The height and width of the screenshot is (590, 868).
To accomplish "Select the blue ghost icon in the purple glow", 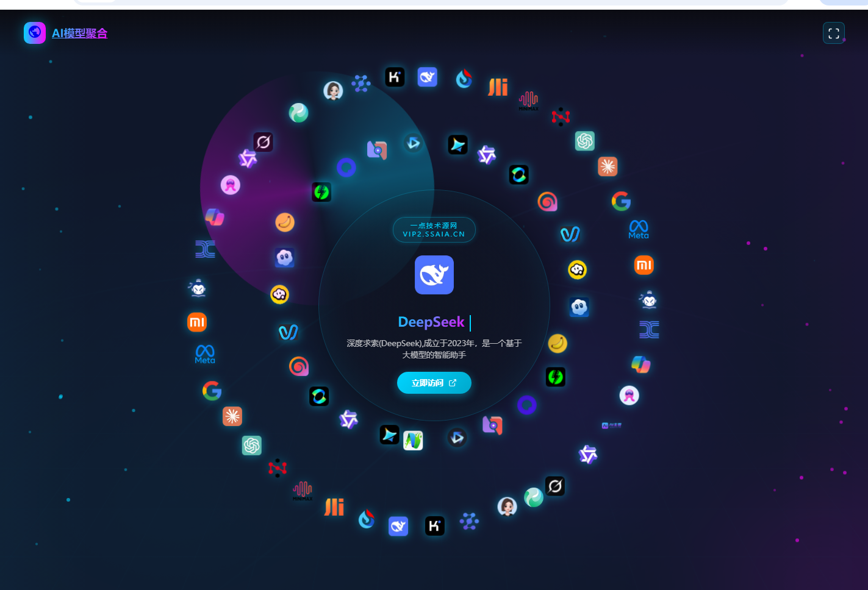I will point(284,258).
